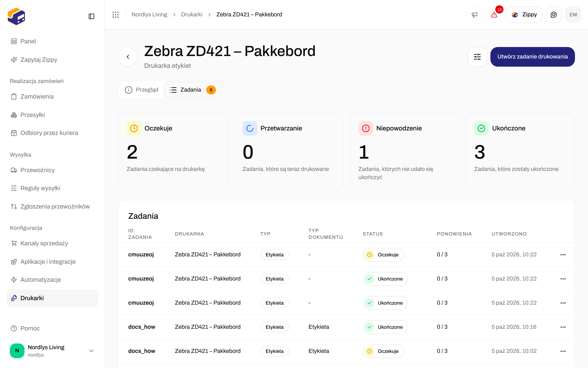Click UTWORZONO column header
This screenshot has height=368, width=588.
(x=509, y=234)
